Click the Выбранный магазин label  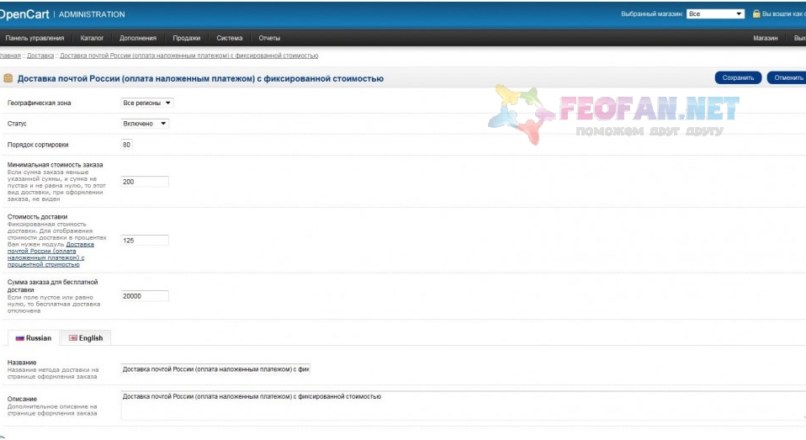[651, 14]
